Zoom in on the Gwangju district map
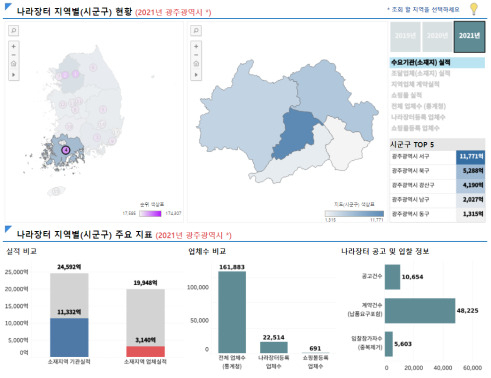The image size is (491, 378). click(x=196, y=46)
